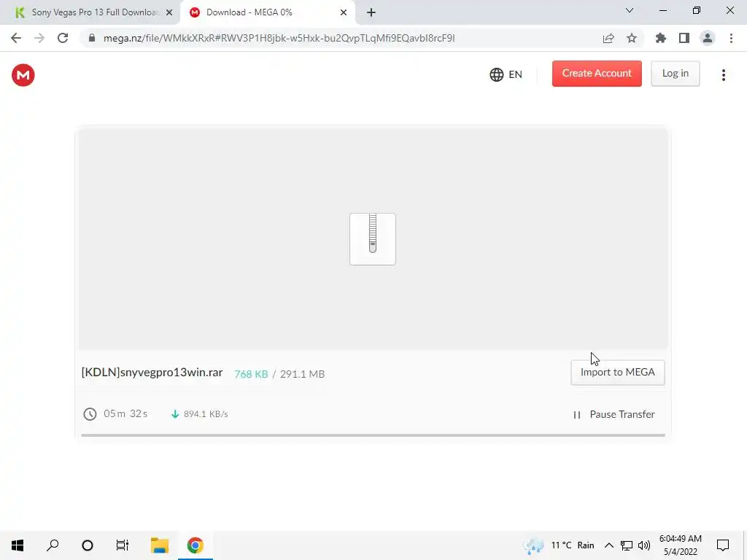The height and width of the screenshot is (560, 747).
Task: Click the volume tray icon
Action: [x=644, y=545]
